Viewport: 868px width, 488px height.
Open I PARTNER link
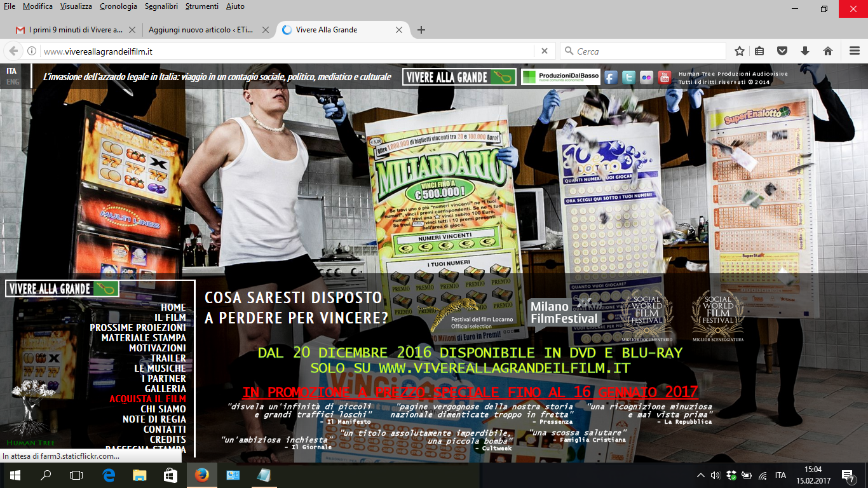click(164, 379)
